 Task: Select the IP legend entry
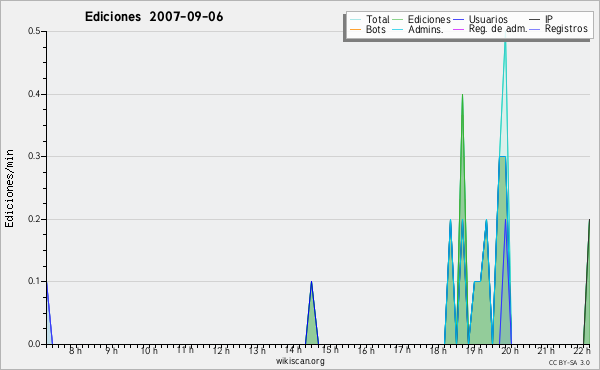coord(549,19)
